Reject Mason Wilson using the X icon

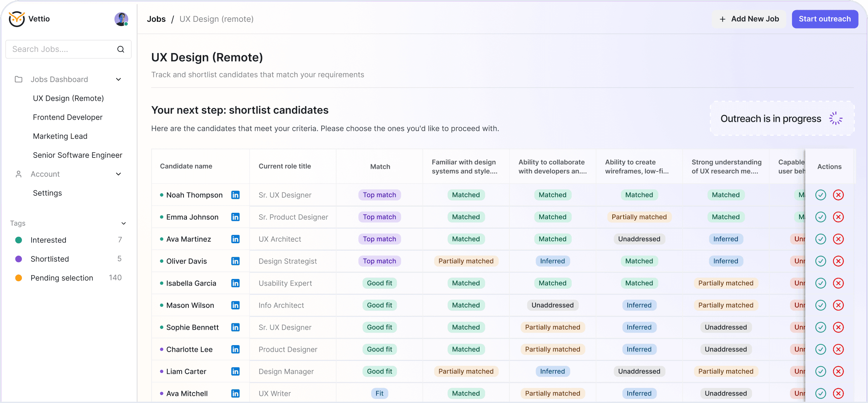[x=838, y=305]
